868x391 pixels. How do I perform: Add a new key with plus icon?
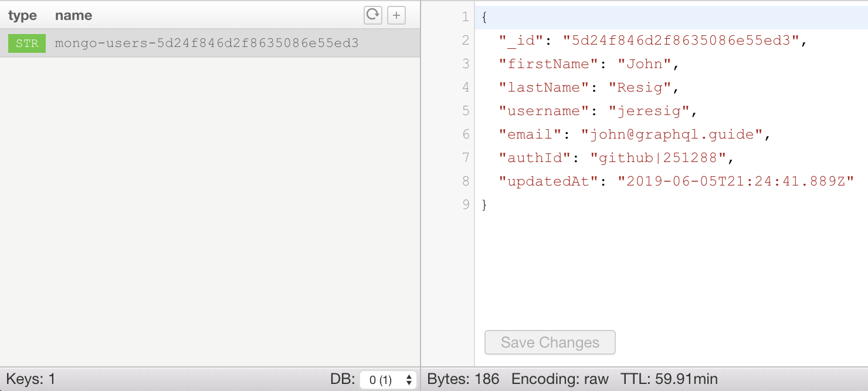pos(396,15)
